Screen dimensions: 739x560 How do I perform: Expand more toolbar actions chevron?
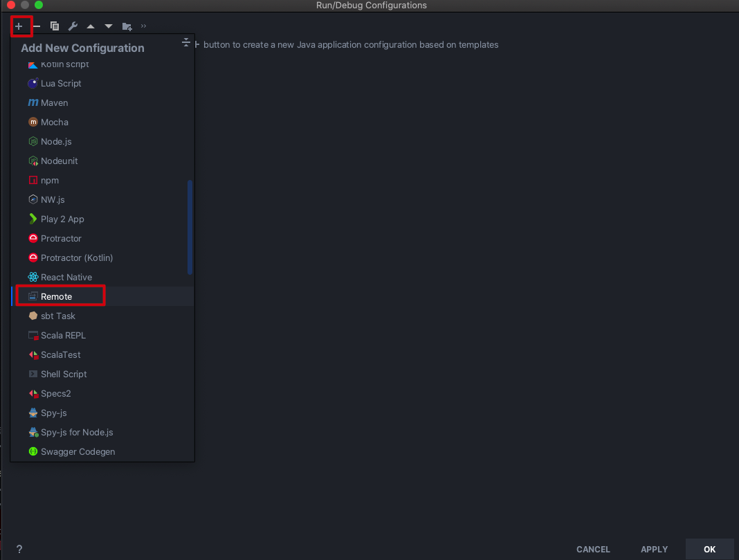(x=143, y=26)
